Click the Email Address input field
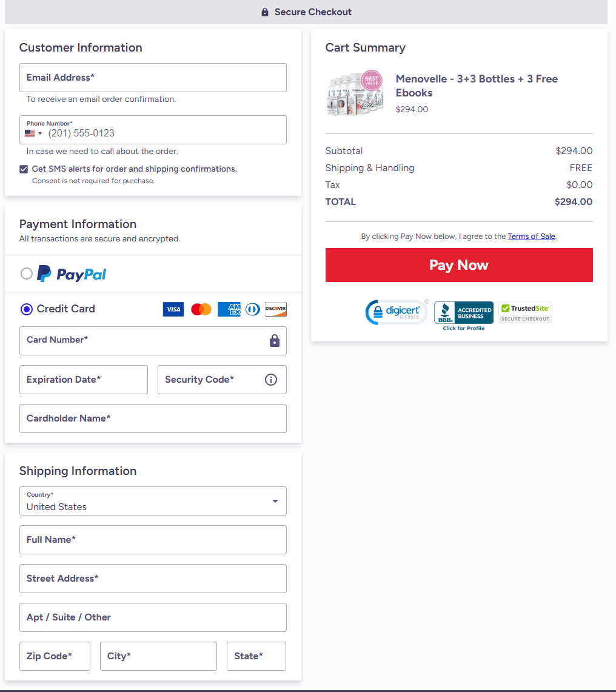 coord(153,78)
